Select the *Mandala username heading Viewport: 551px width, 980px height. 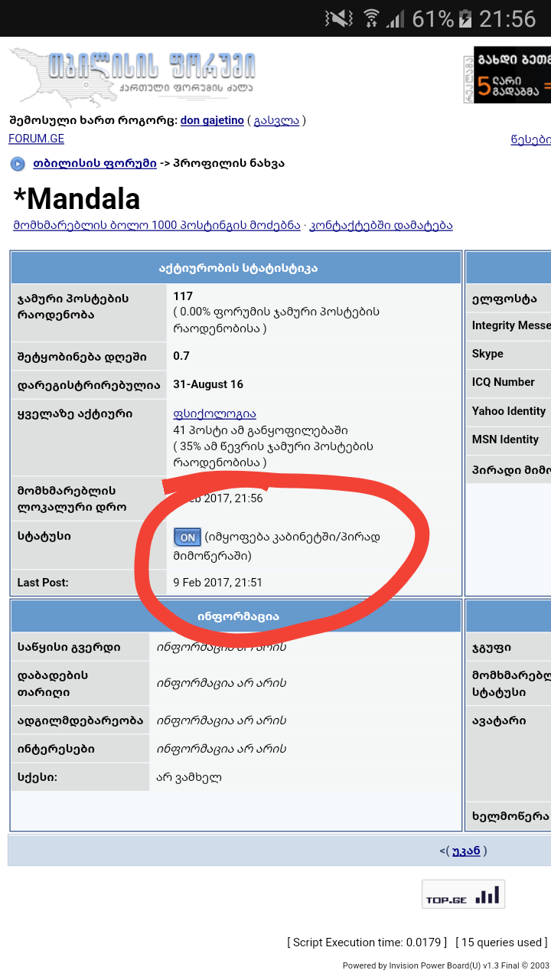point(77,199)
